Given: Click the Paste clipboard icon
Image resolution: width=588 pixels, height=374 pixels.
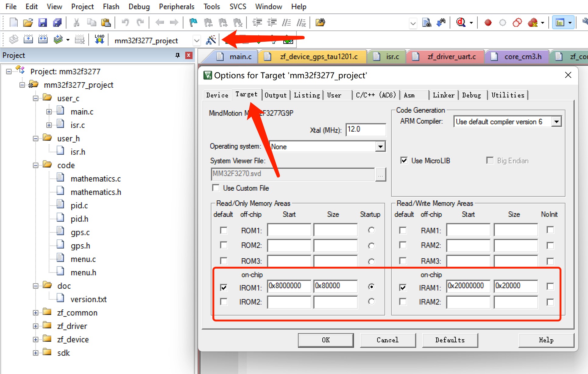Looking at the screenshot, I should tap(106, 23).
